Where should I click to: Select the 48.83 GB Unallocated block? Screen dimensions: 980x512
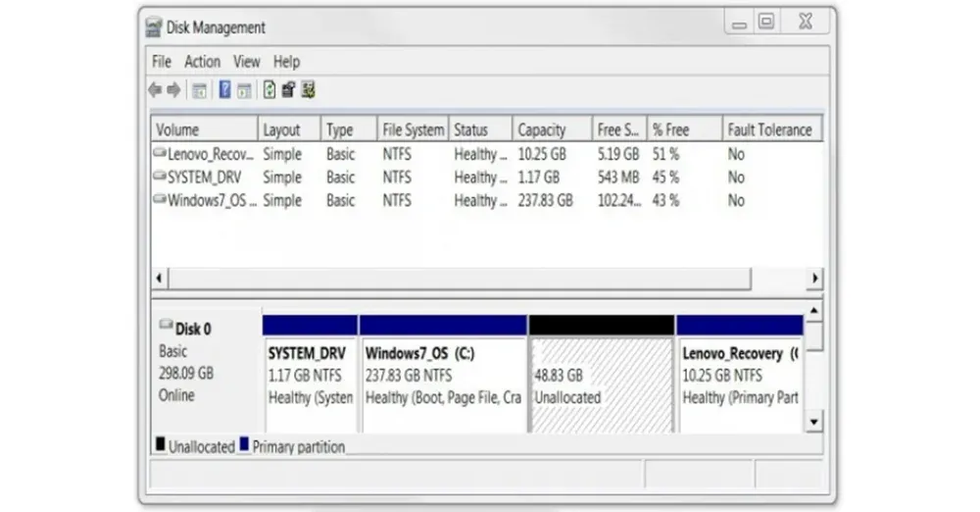[602, 374]
